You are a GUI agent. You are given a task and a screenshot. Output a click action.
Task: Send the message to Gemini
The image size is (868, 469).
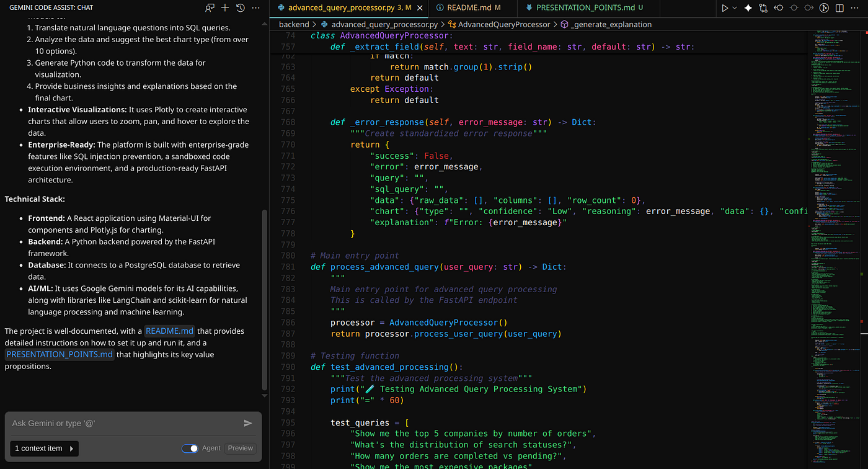[248, 423]
